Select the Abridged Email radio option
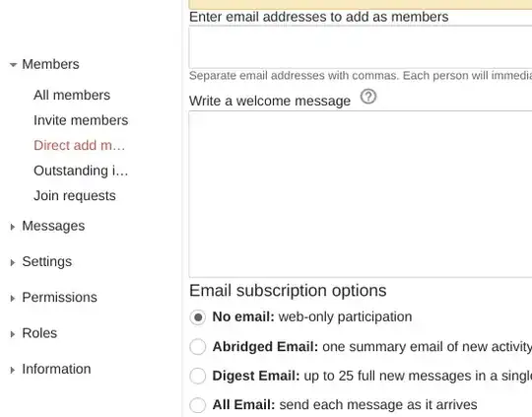Viewport: 532px width, 417px height. (198, 347)
